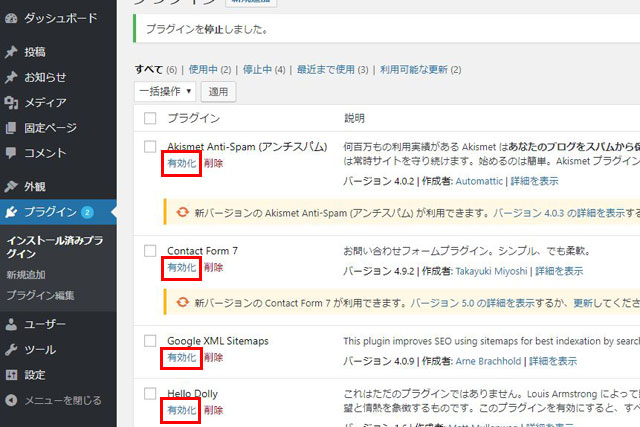Sort by the プラグイン column header
Screen dimensions: 640x427
(x=194, y=118)
